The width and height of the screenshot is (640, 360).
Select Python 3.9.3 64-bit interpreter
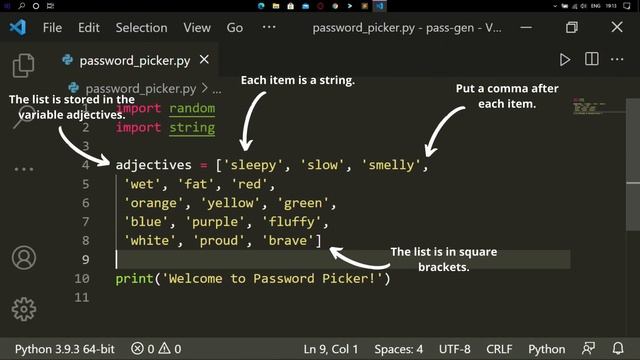[64, 349]
